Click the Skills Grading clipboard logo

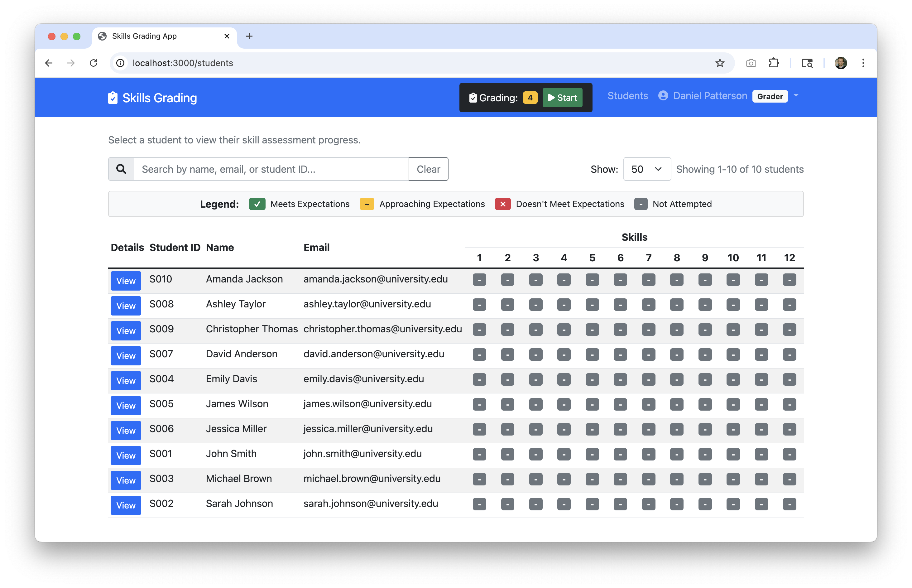click(113, 98)
